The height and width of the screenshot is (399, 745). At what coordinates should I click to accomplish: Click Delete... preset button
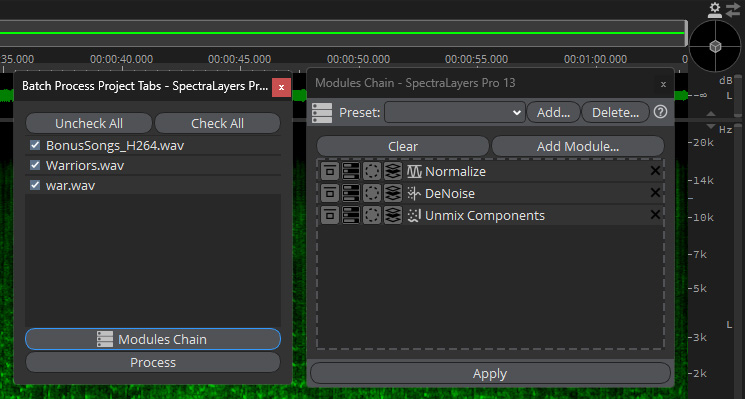point(615,113)
